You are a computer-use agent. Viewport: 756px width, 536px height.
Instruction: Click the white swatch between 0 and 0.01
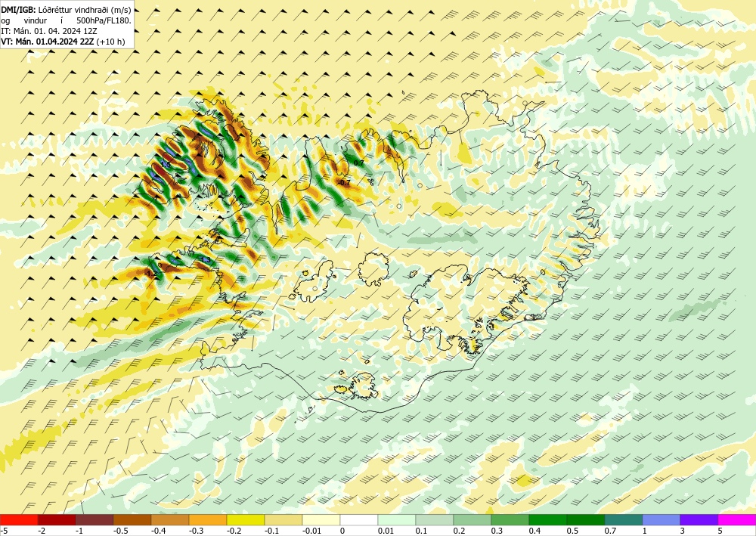pos(359,520)
